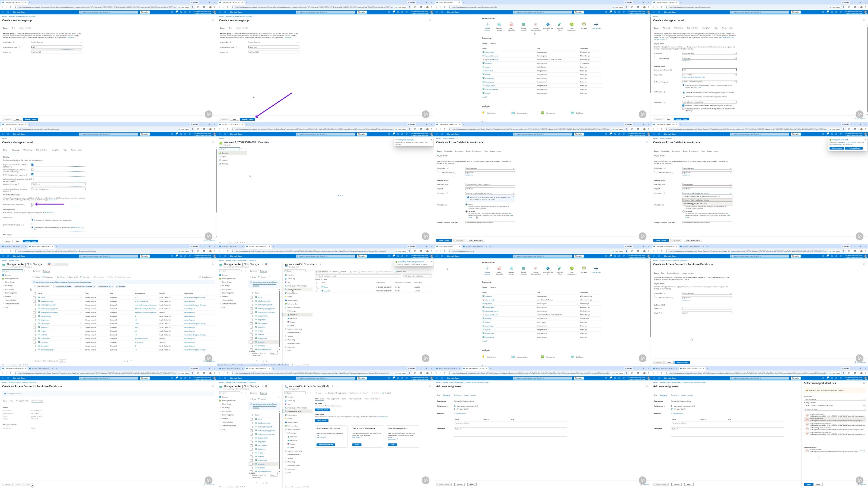Click Change access level in Containers toolbar
This screenshot has width=868, height=488.
367,271
